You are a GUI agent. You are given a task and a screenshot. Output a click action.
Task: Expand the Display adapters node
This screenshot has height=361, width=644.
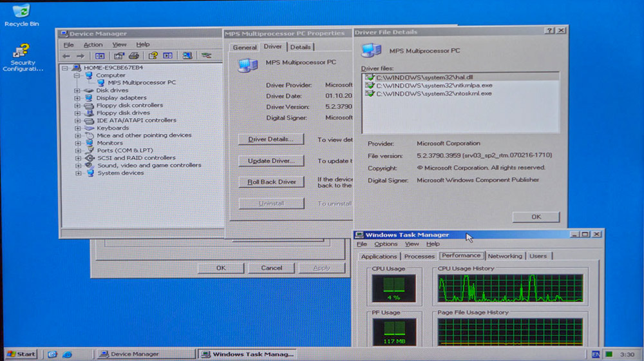pos(77,98)
